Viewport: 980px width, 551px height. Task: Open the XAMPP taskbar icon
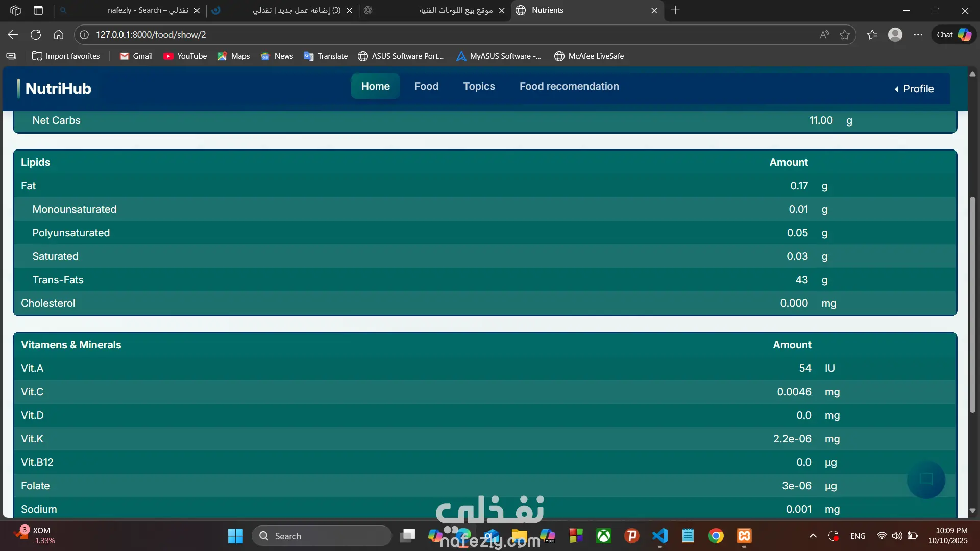point(744,536)
